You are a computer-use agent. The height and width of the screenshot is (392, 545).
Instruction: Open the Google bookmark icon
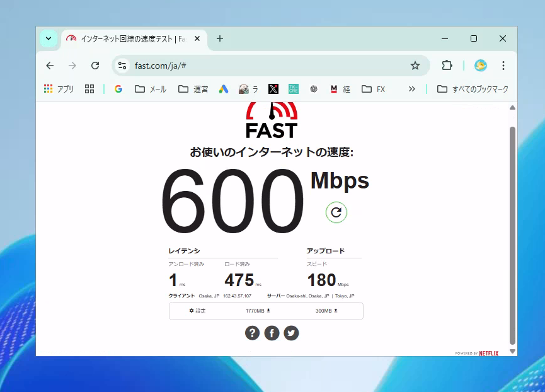(x=118, y=89)
